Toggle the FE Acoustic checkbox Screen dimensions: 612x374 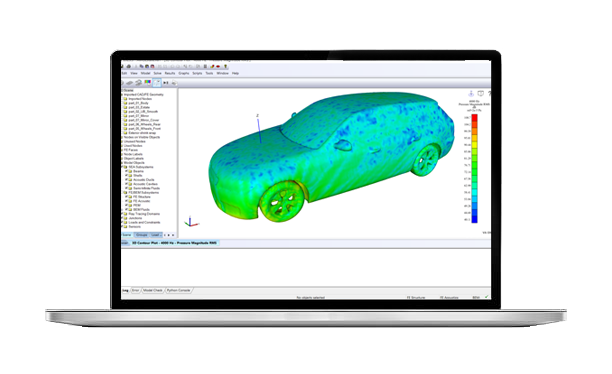pyautogui.click(x=126, y=201)
